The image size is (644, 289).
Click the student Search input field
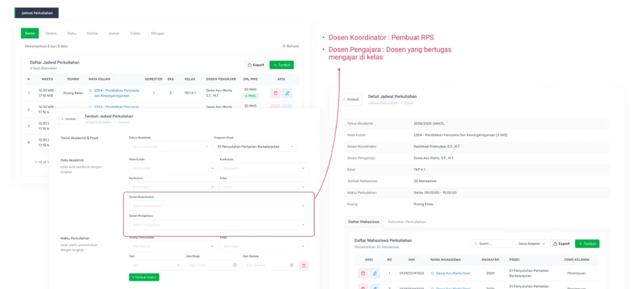(x=492, y=243)
